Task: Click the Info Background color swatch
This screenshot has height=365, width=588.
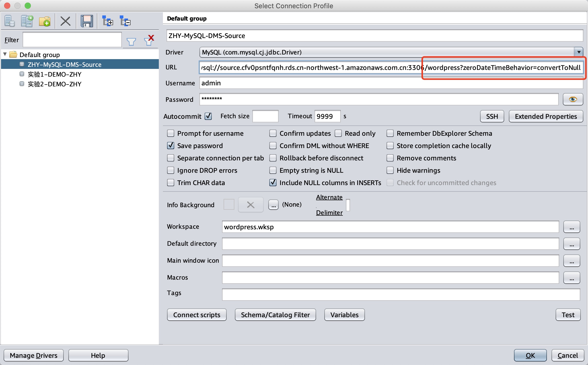Action: click(229, 205)
